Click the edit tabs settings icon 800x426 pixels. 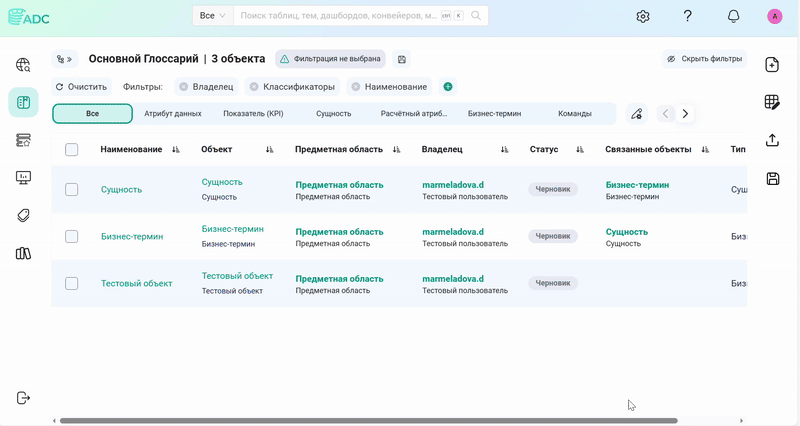(636, 114)
